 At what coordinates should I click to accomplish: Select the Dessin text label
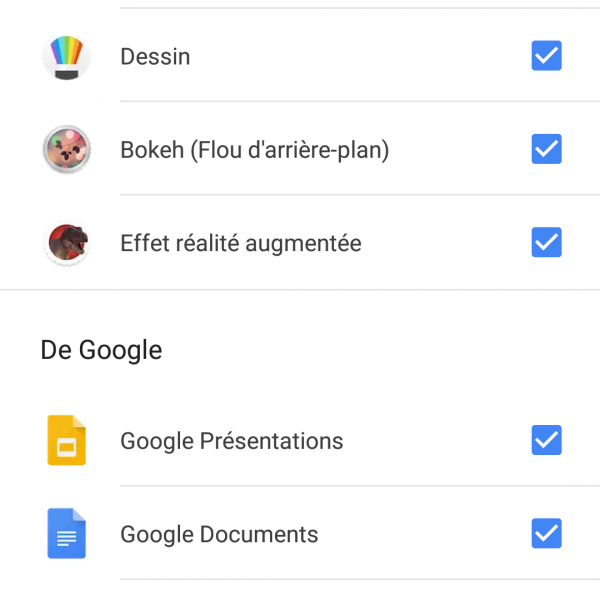pos(155,57)
